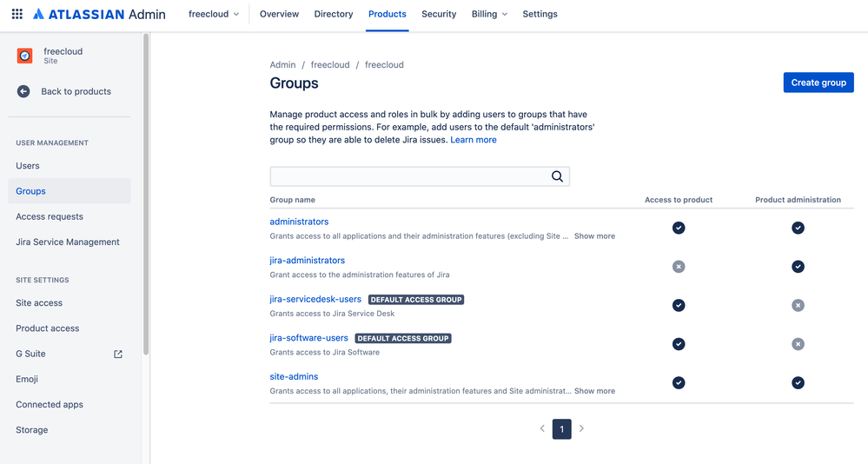Open Site access settings

[70, 303]
